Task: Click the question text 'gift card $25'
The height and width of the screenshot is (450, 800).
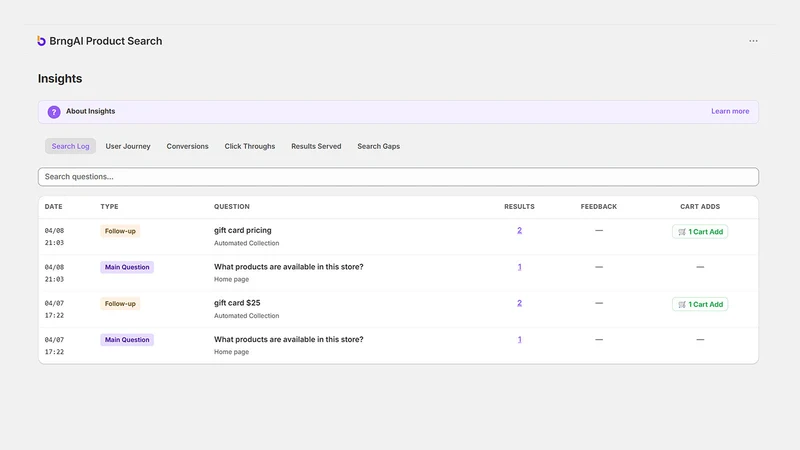Action: (237, 303)
